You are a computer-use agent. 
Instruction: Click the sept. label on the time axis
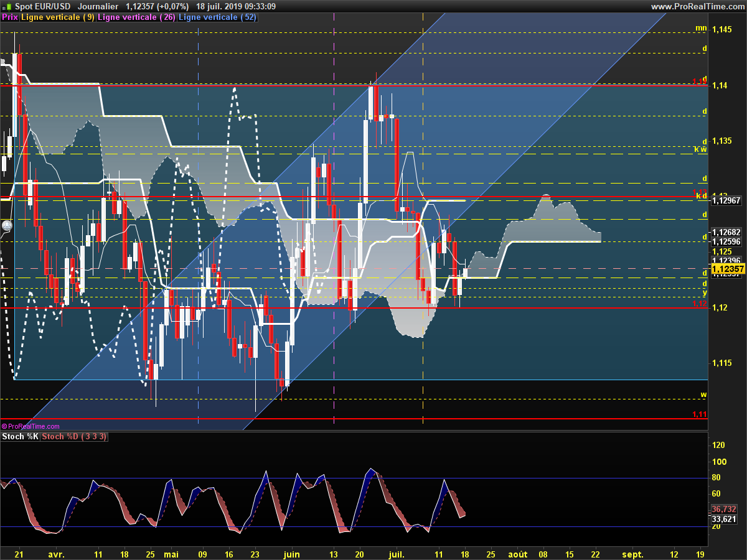click(633, 553)
